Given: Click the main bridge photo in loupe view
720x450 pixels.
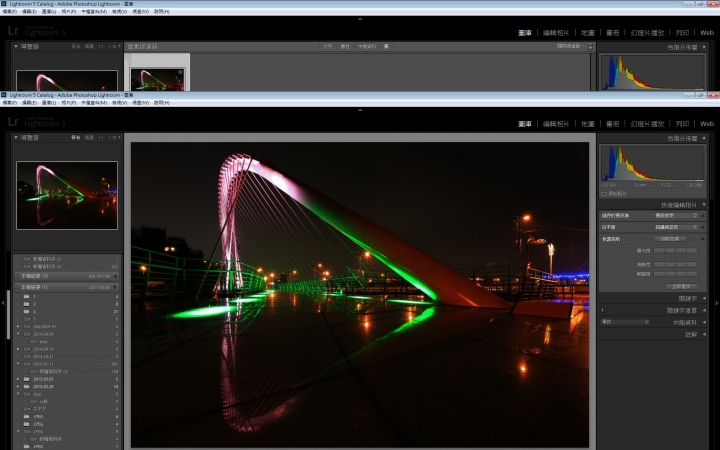Looking at the screenshot, I should click(x=360, y=294).
